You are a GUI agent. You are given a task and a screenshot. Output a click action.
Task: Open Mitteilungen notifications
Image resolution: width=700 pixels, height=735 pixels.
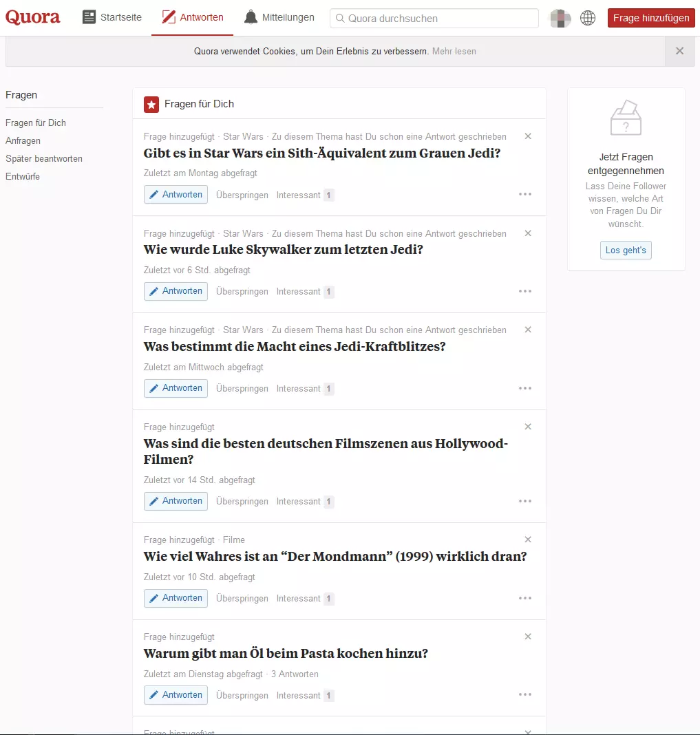[x=279, y=17]
